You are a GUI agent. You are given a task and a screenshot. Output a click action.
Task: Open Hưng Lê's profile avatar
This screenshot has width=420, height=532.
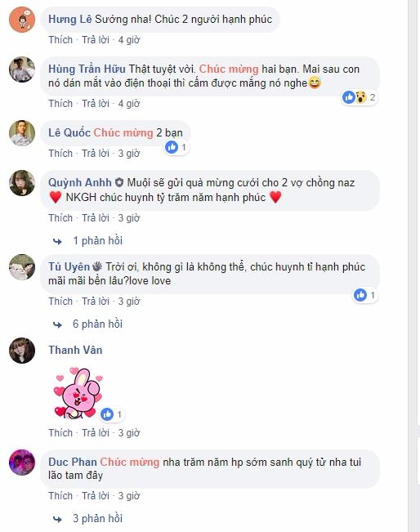(22, 20)
